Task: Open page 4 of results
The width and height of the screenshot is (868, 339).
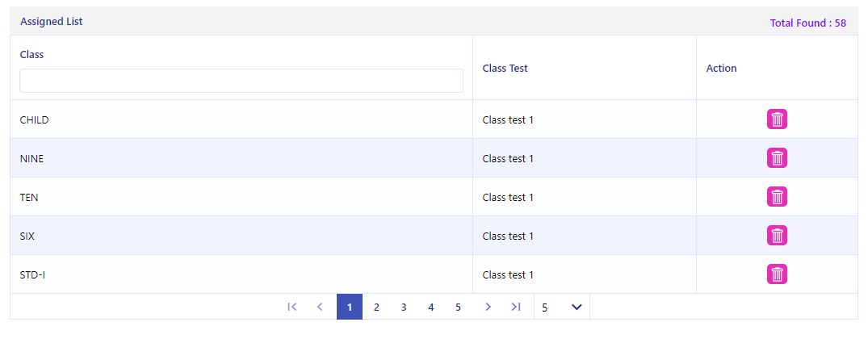Action: click(431, 307)
